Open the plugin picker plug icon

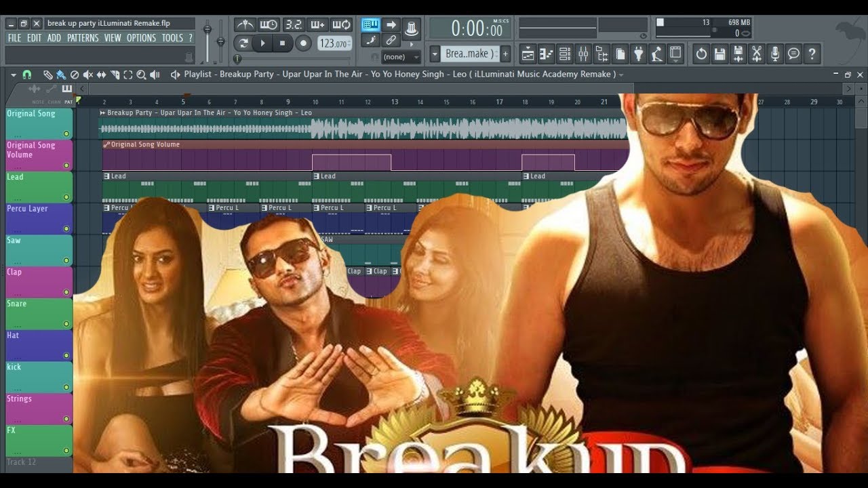coord(638,54)
